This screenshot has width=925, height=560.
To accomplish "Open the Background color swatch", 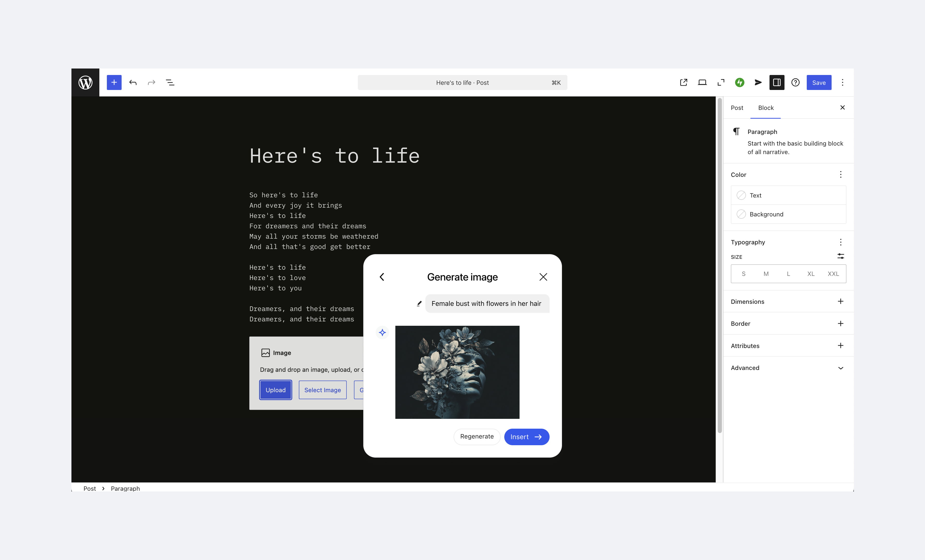I will point(741,214).
